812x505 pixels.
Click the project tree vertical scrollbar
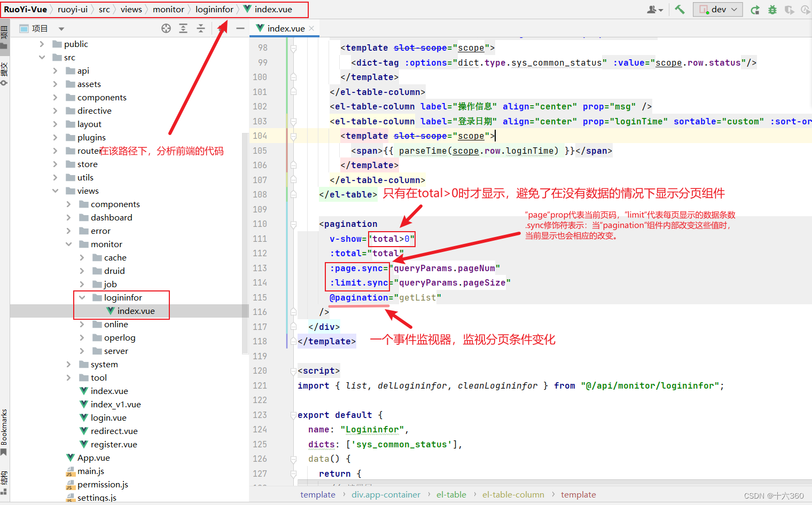[245, 243]
